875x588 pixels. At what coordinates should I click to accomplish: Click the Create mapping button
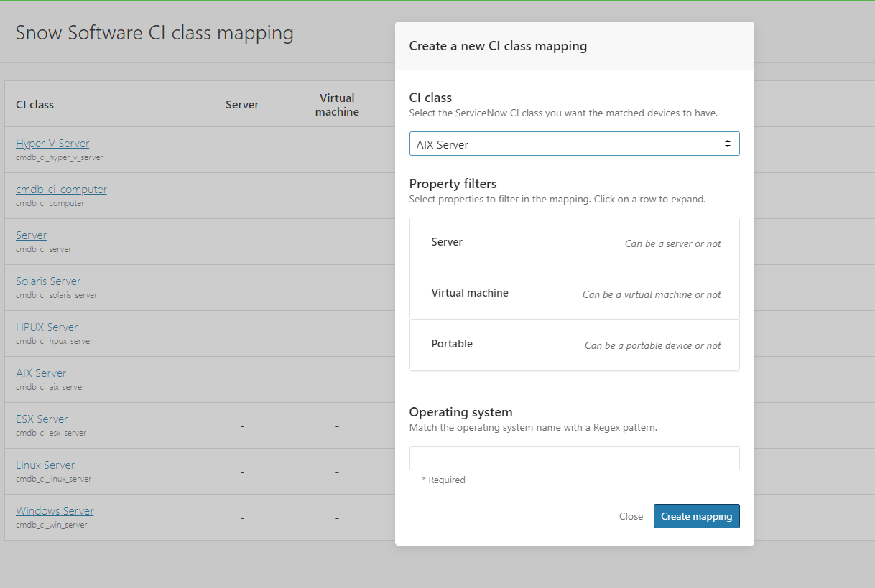click(696, 515)
